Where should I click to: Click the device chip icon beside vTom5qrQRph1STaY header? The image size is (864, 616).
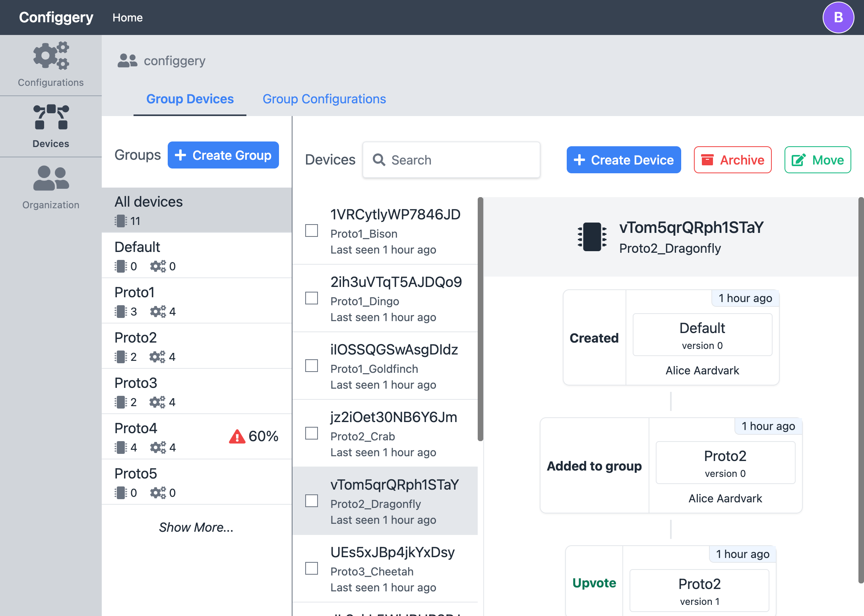pyautogui.click(x=592, y=237)
